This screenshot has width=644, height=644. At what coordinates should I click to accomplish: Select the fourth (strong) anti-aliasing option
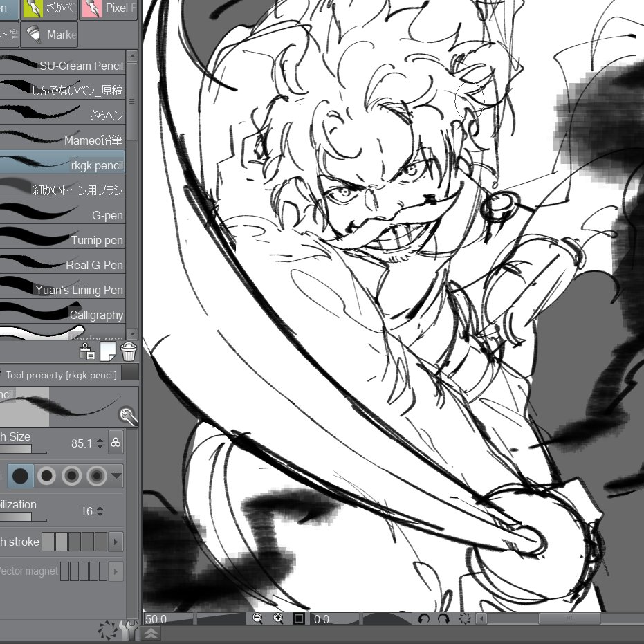[x=97, y=476]
